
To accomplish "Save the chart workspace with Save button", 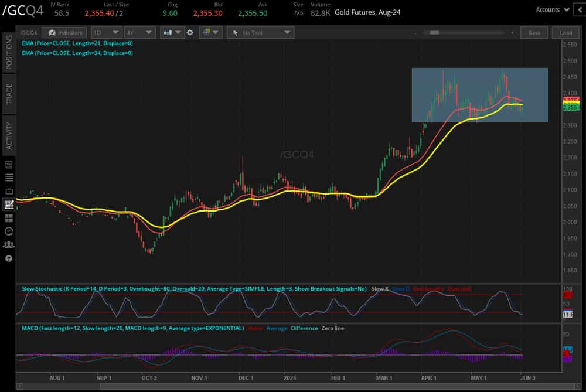I will 534,33.
